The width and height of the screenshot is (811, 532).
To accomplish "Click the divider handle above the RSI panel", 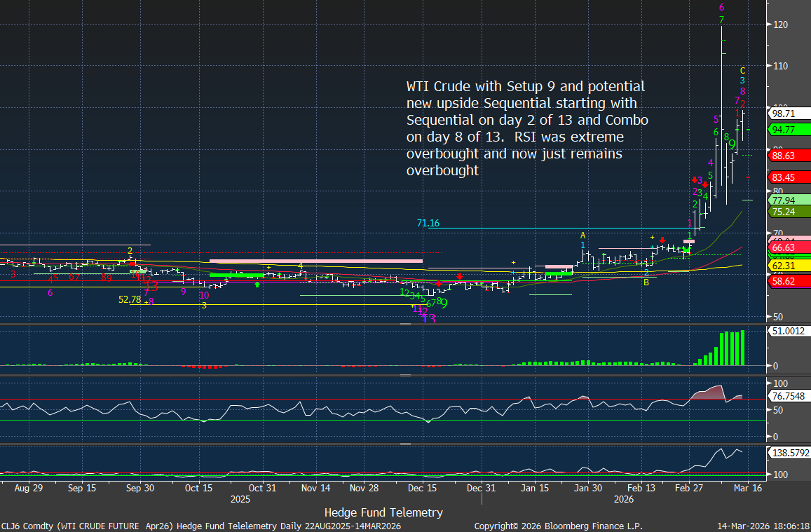I will pyautogui.click(x=405, y=376).
